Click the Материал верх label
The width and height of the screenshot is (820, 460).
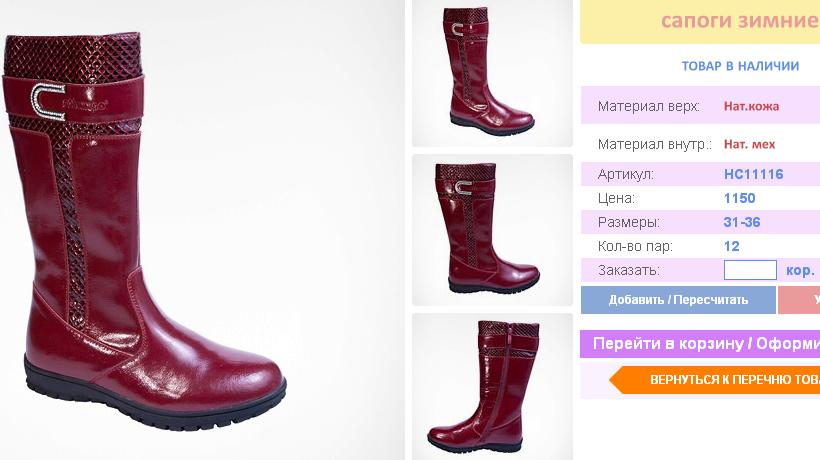pos(648,106)
